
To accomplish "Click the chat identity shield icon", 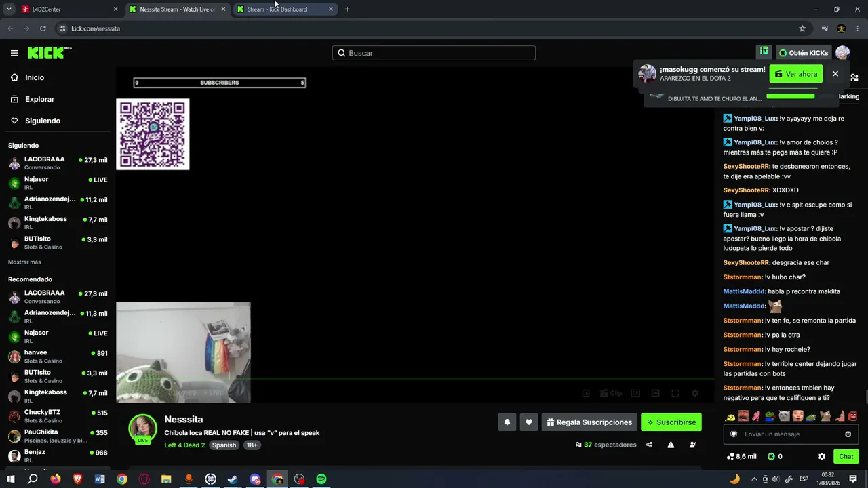I will point(732,434).
